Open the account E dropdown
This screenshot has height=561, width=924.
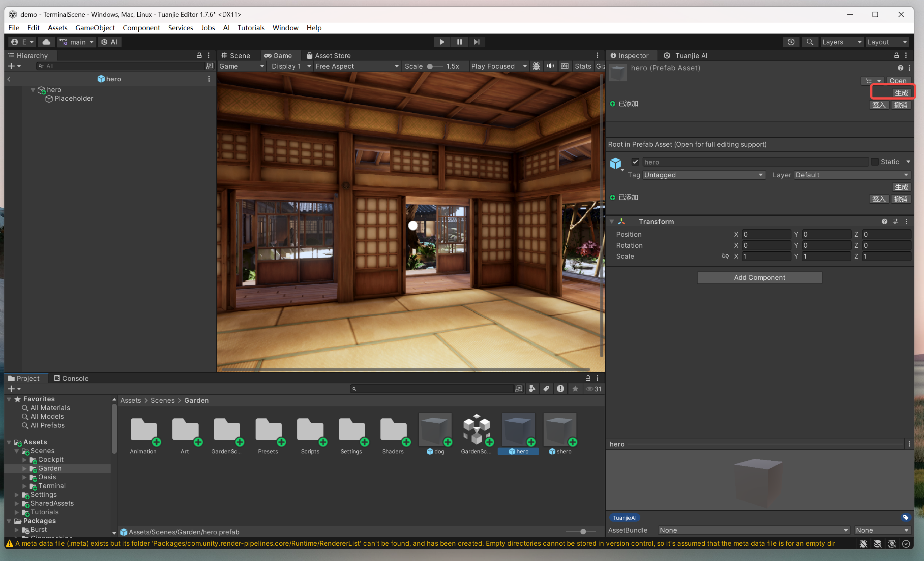23,42
